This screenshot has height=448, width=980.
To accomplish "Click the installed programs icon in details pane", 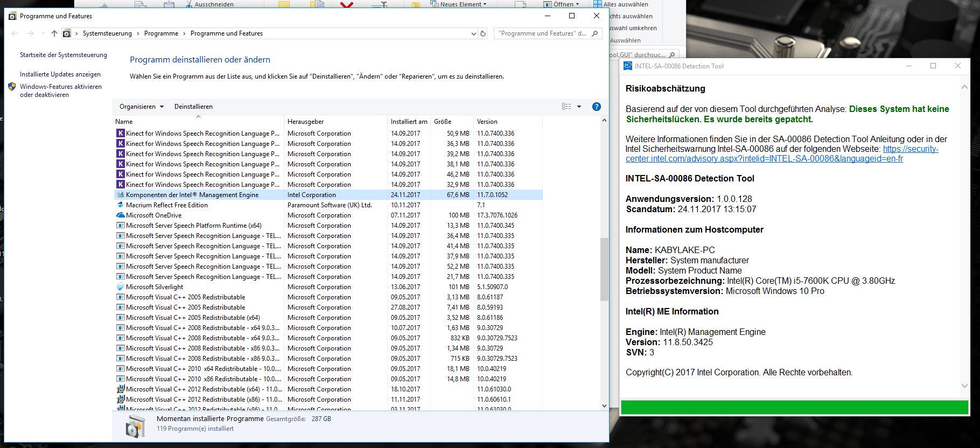I will (x=135, y=426).
